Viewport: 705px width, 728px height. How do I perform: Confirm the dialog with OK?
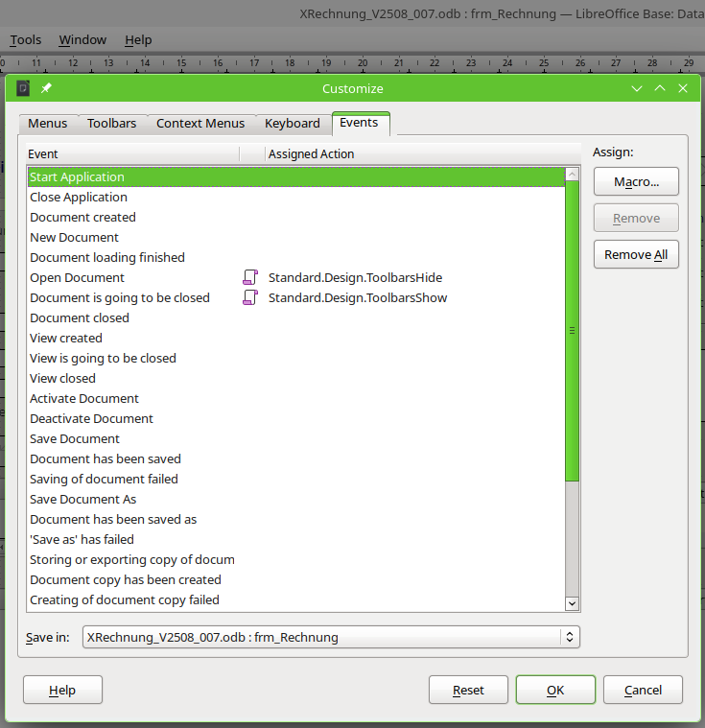click(x=555, y=690)
